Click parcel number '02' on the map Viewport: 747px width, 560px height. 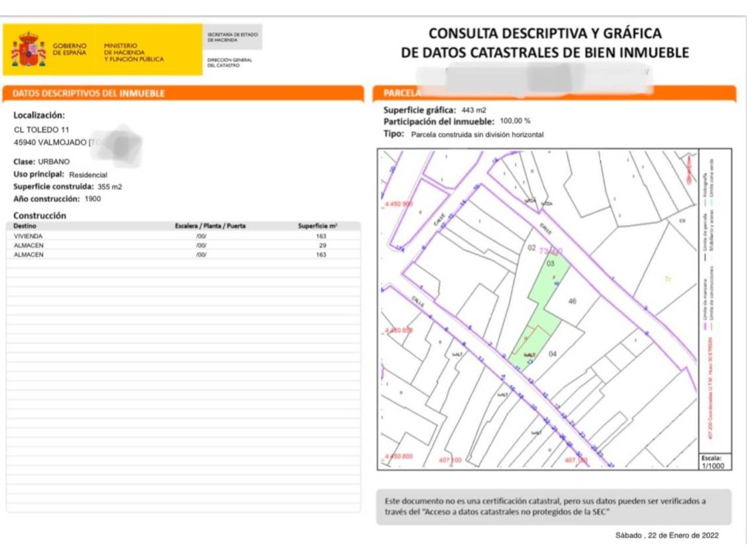pos(532,248)
